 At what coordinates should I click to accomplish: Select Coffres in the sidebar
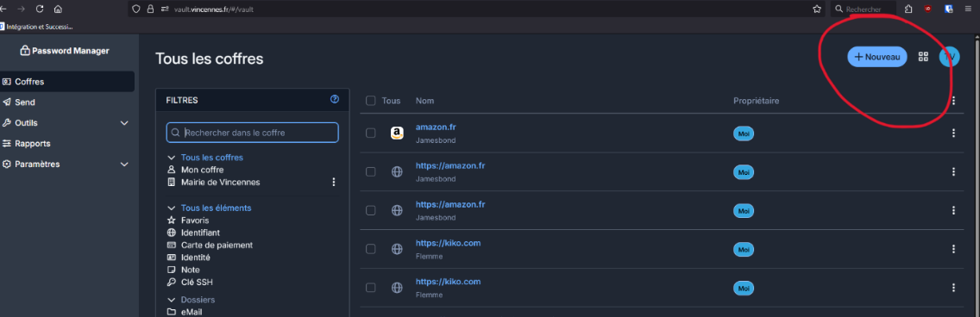67,81
